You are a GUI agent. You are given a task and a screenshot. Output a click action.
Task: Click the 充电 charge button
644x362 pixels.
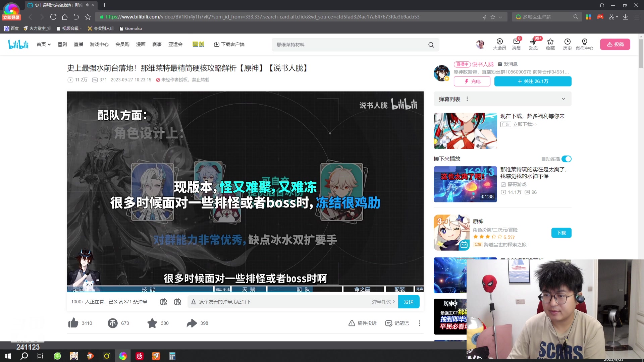tap(472, 81)
